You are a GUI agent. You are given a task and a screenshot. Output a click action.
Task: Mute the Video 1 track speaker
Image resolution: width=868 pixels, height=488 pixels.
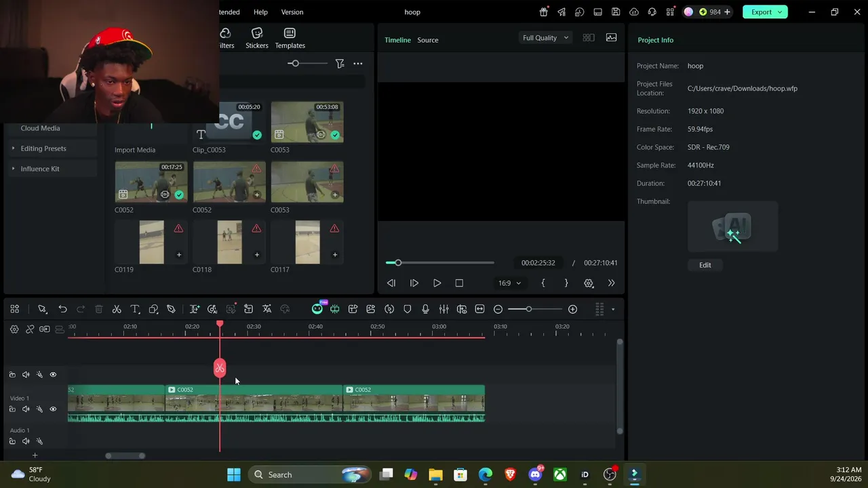pyautogui.click(x=26, y=409)
